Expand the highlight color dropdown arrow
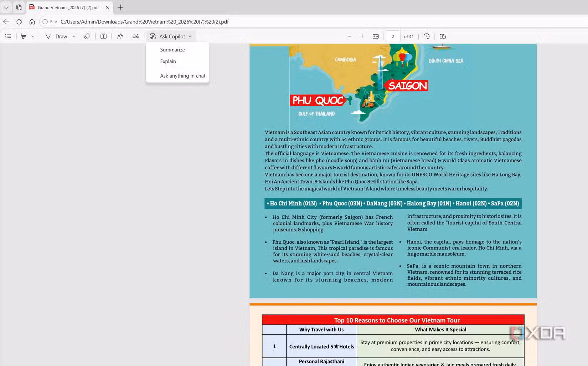Viewport: 588px width, 366px height. pos(33,36)
